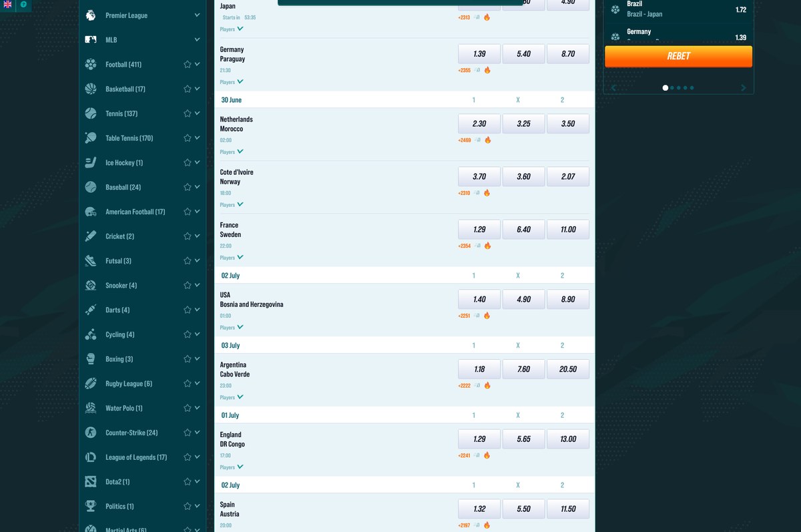Select the Rugby League ball icon
Viewport: 801px width, 532px height.
coord(91,383)
